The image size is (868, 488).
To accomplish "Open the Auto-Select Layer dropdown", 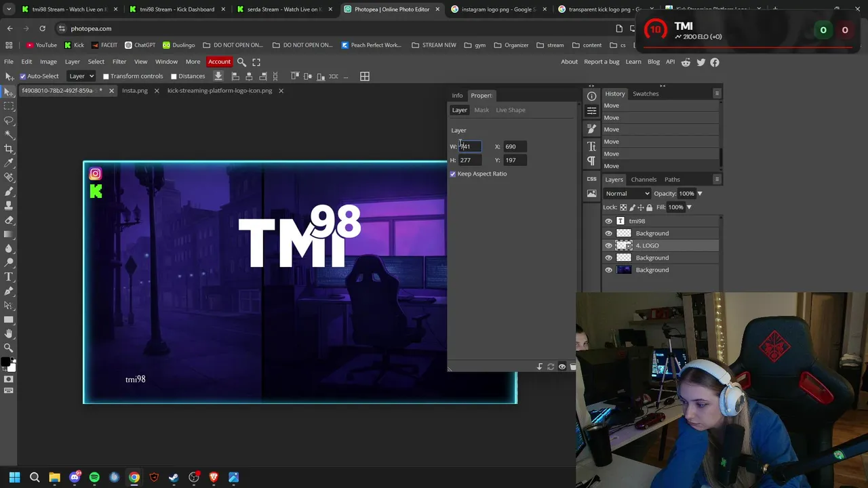I will pyautogui.click(x=81, y=76).
